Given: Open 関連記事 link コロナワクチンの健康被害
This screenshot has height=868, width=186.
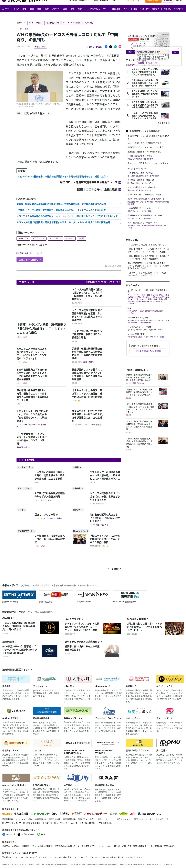Looking at the screenshot, I should click(62, 176).
